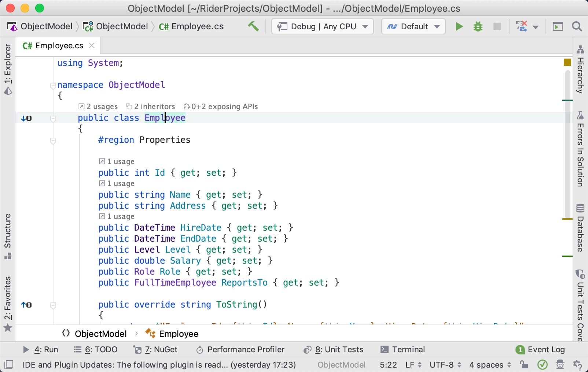Change the 4 spaces indent setting
This screenshot has width=588, height=372.
click(x=490, y=365)
